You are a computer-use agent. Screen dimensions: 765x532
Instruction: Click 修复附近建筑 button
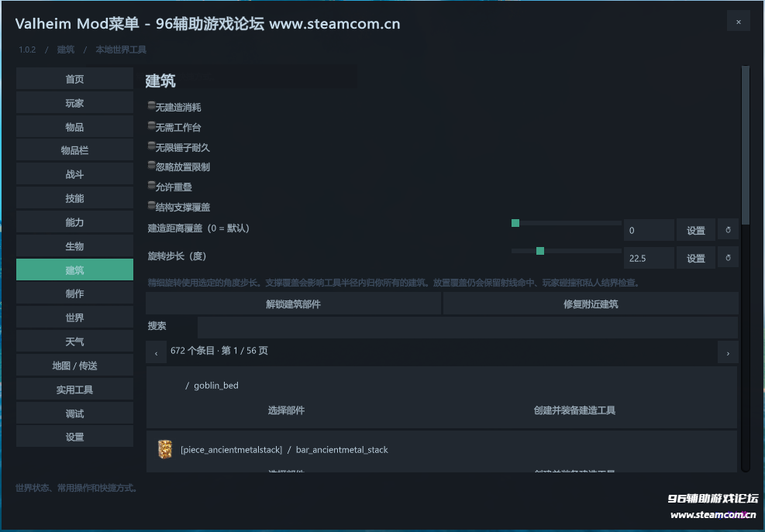click(591, 304)
